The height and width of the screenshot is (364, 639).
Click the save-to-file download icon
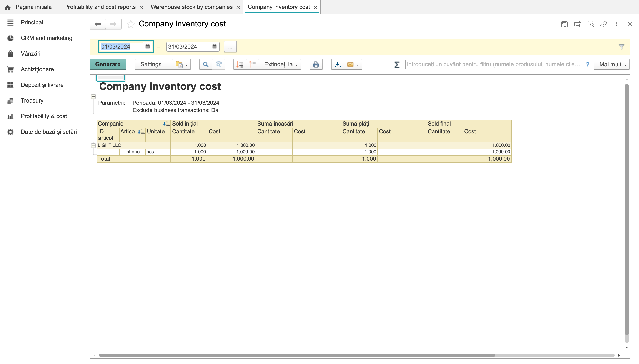pyautogui.click(x=338, y=64)
